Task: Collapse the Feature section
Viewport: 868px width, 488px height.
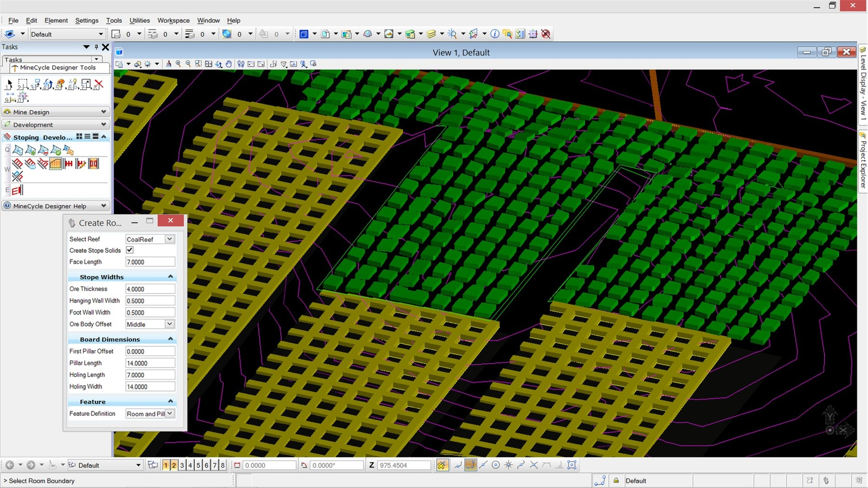Action: click(170, 401)
